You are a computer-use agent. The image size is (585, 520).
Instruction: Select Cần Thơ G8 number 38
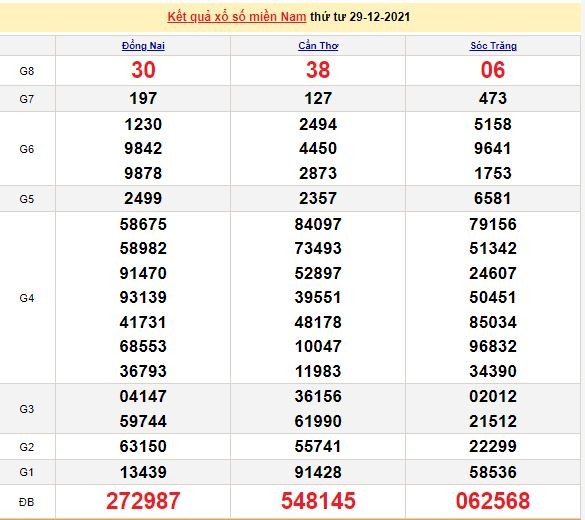click(318, 70)
